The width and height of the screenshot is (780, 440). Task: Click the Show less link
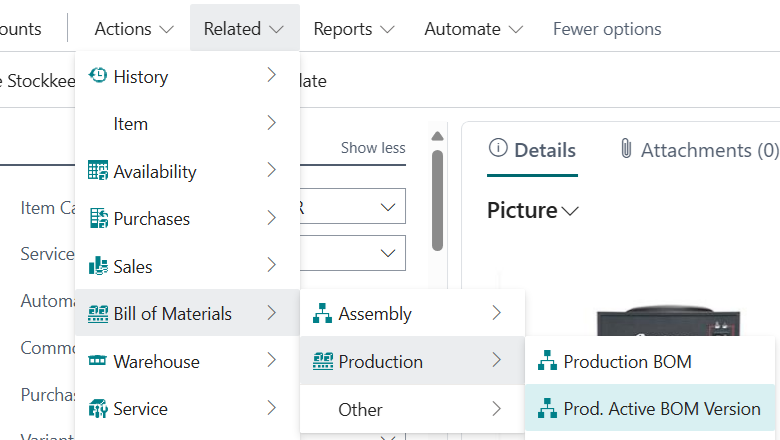[x=373, y=148]
